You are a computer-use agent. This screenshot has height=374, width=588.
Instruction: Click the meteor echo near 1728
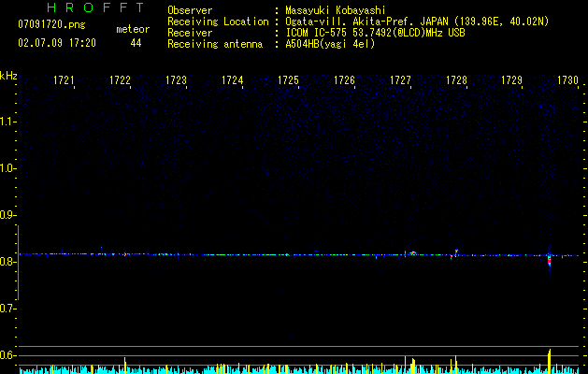[x=456, y=252]
